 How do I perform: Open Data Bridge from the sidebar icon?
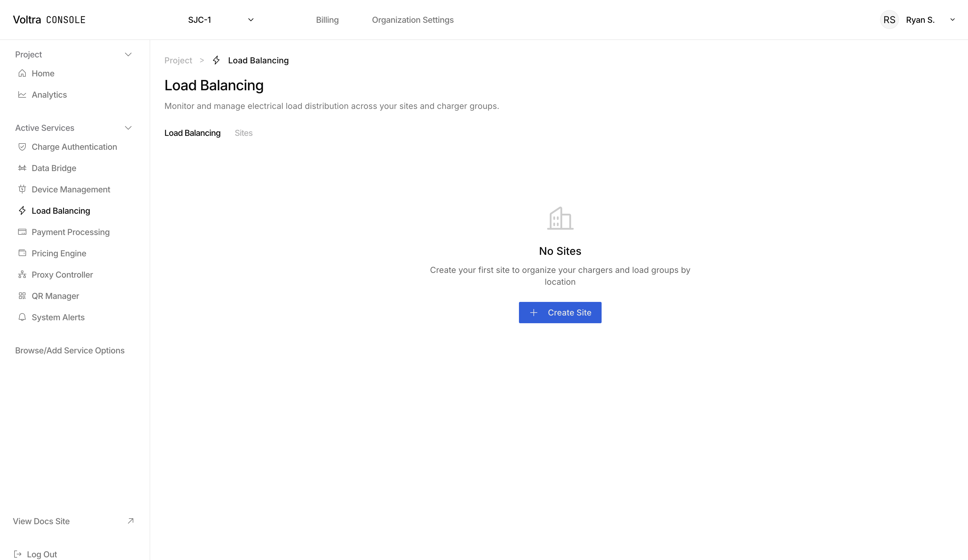pos(22,168)
